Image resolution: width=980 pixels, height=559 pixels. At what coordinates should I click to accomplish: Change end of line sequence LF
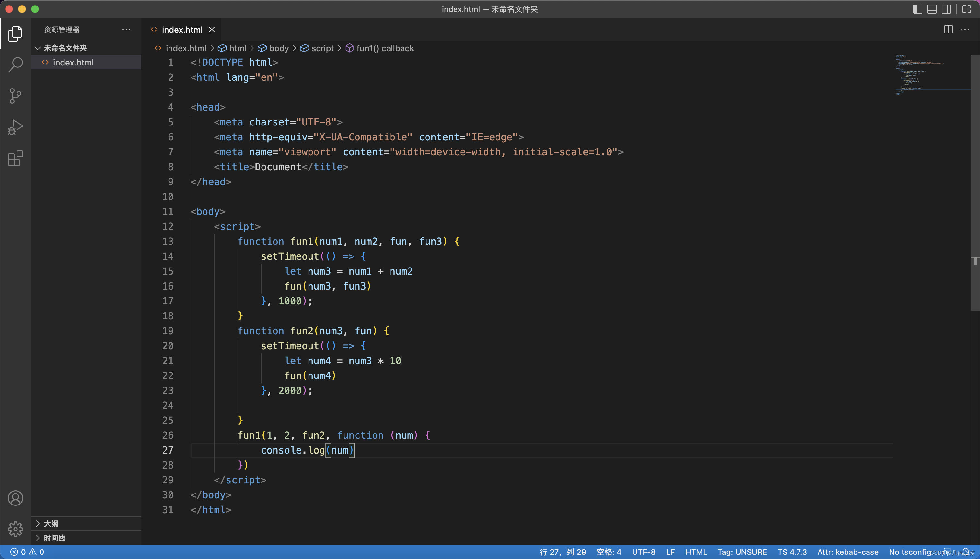tap(670, 552)
